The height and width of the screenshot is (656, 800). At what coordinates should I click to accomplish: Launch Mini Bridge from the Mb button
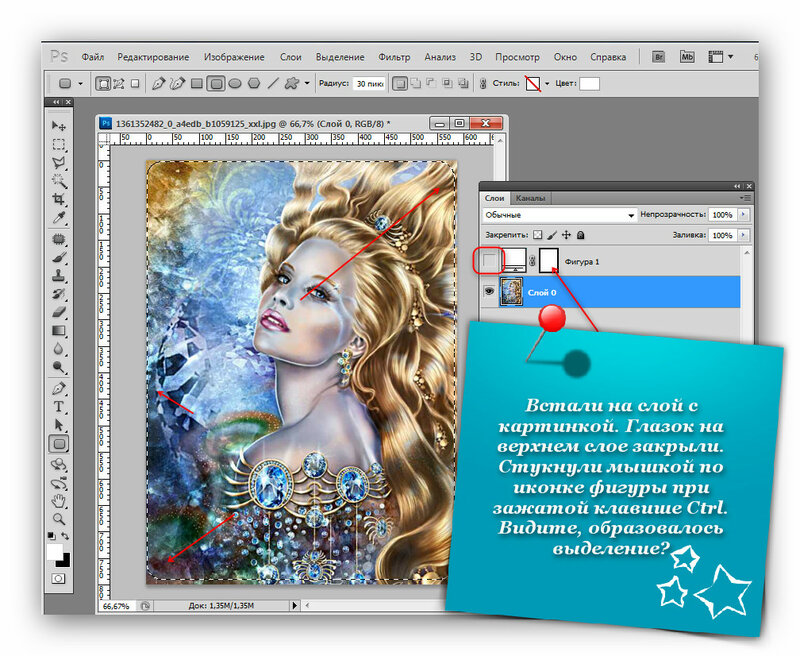click(x=687, y=57)
